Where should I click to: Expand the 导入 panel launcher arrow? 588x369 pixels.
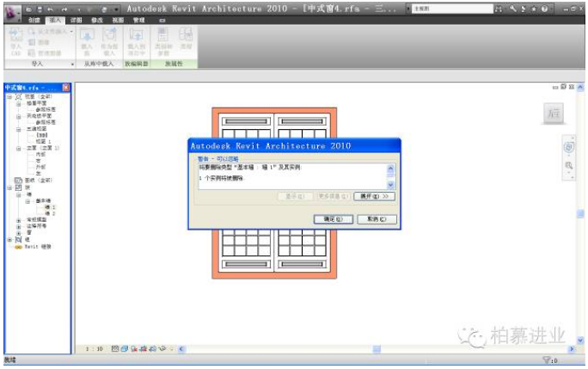(x=72, y=65)
